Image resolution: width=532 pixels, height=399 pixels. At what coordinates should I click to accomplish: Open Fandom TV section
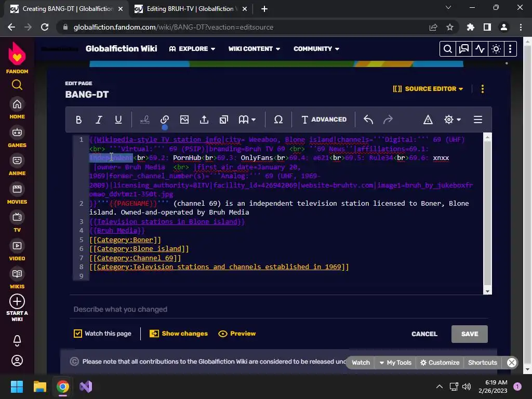[x=17, y=221]
